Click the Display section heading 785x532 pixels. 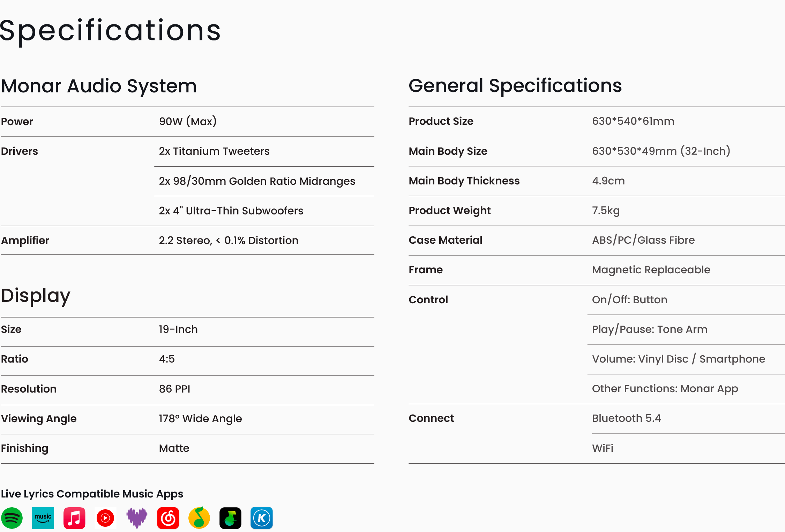coord(36,296)
